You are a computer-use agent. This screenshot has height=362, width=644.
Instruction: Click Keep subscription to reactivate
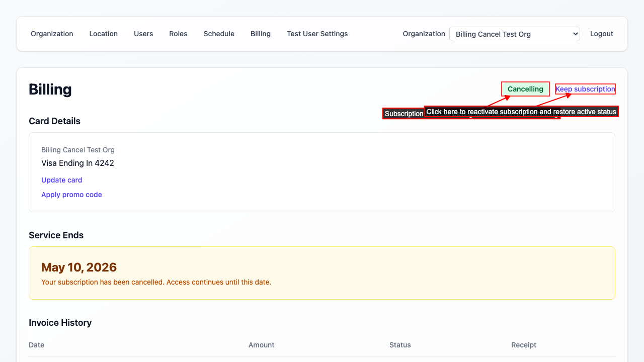585,88
